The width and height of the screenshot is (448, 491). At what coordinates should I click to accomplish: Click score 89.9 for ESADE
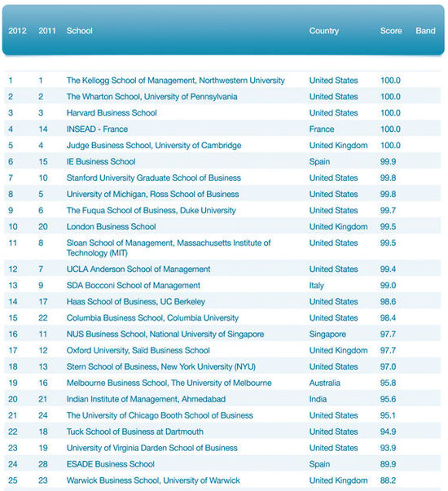[388, 464]
